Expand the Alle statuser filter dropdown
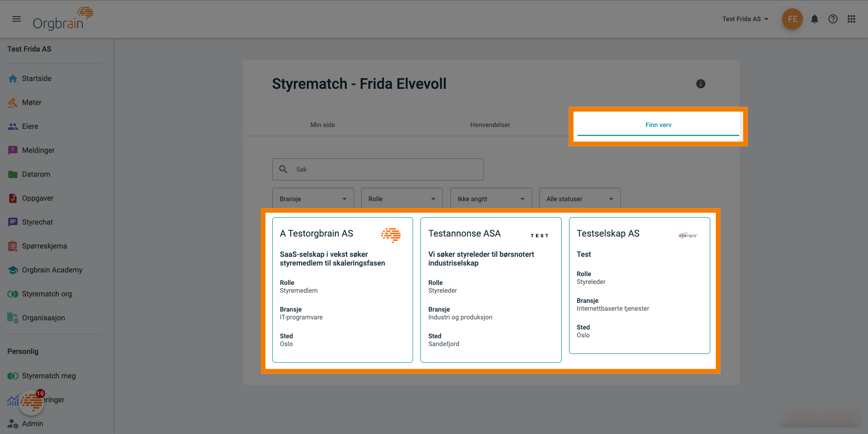The width and height of the screenshot is (868, 434). click(580, 199)
